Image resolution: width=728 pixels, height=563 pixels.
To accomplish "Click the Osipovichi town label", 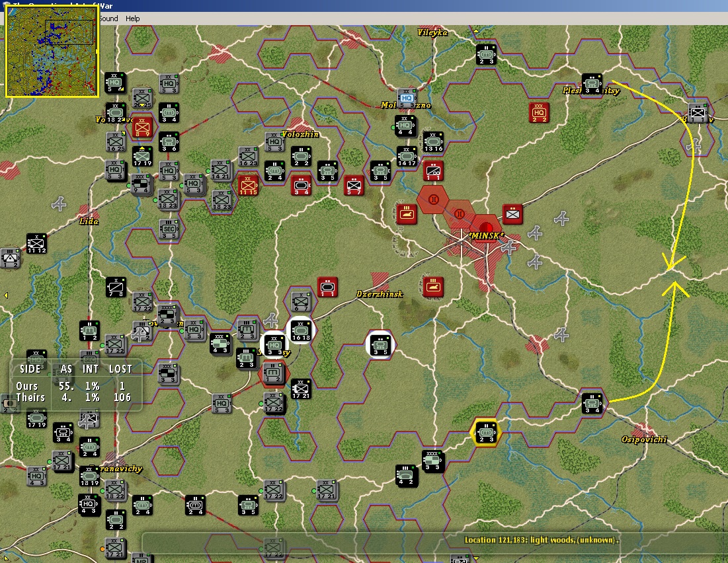I will [644, 439].
